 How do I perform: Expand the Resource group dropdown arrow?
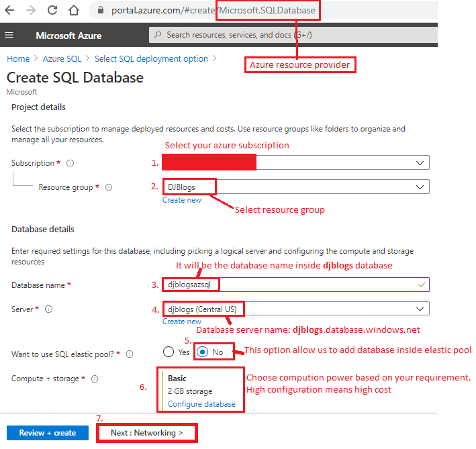point(420,187)
